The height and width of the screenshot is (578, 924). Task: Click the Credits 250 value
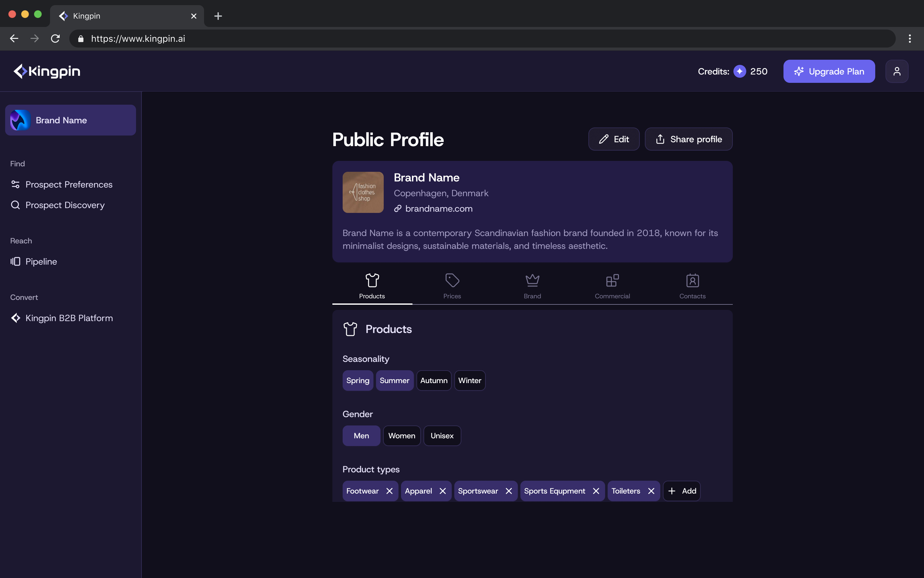click(759, 72)
